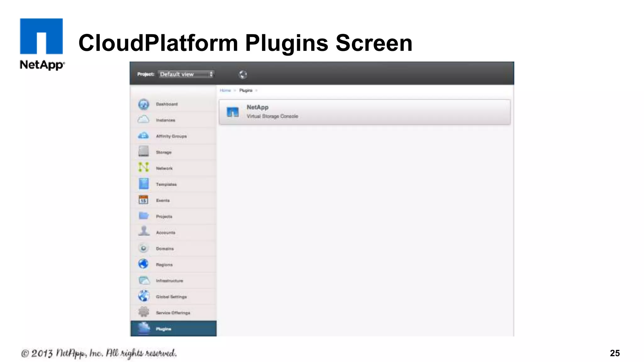Viewport: 644px width, 362px height.
Task: Select the Projects folder icon
Action: [x=144, y=216]
